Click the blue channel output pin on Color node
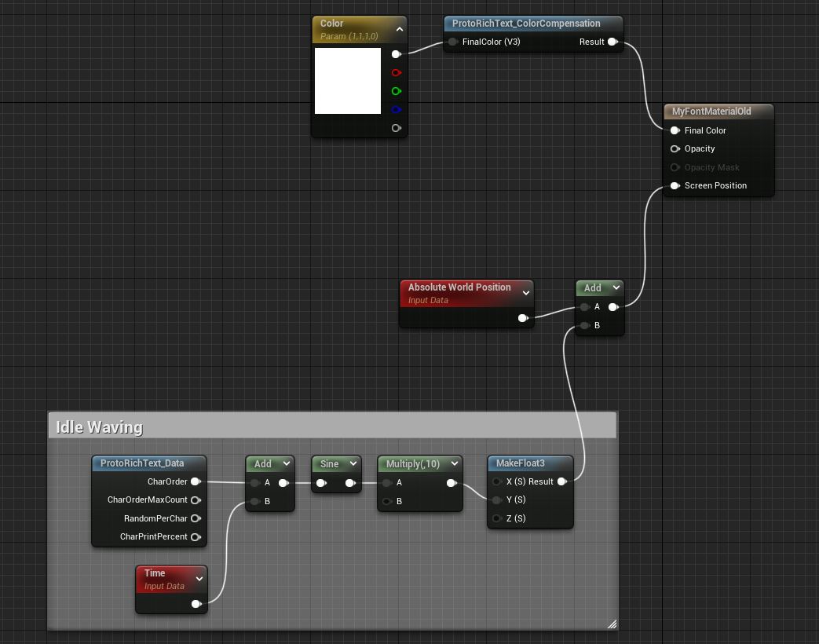Viewport: 819px width, 644px height. 396,110
